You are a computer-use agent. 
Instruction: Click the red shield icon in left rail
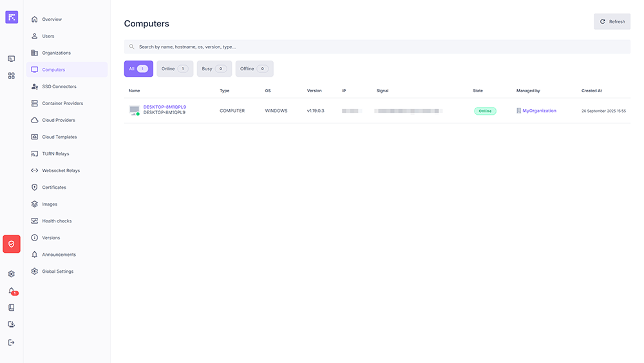pos(12,244)
